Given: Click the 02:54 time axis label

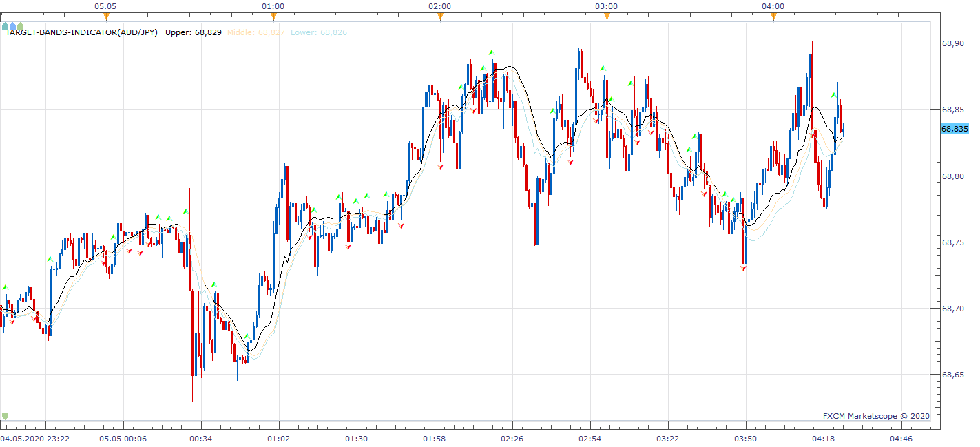Looking at the screenshot, I should [x=590, y=439].
